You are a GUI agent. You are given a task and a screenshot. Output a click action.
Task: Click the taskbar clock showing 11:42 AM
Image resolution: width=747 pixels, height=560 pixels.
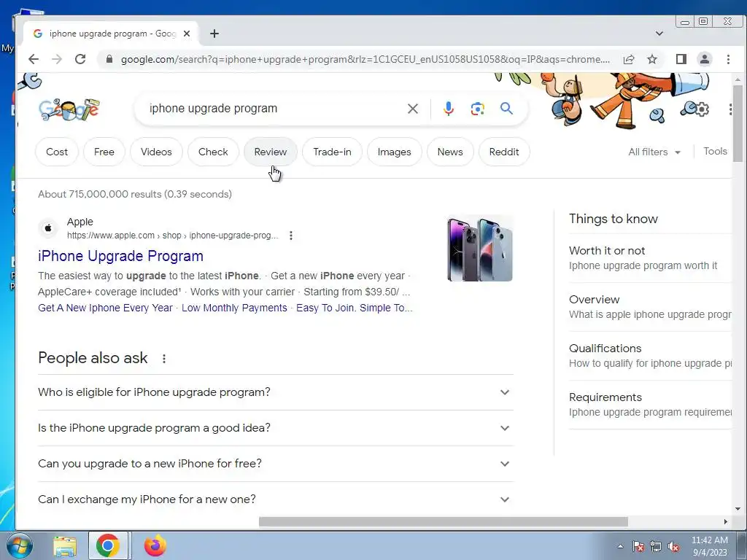tap(710, 546)
